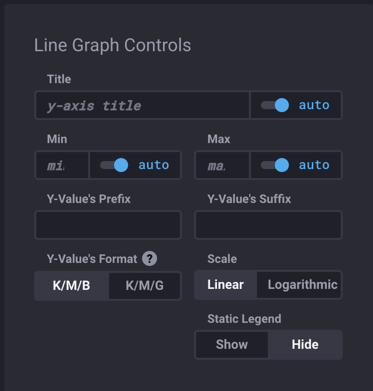
Task: Toggle the Title auto switch
Action: click(275, 105)
